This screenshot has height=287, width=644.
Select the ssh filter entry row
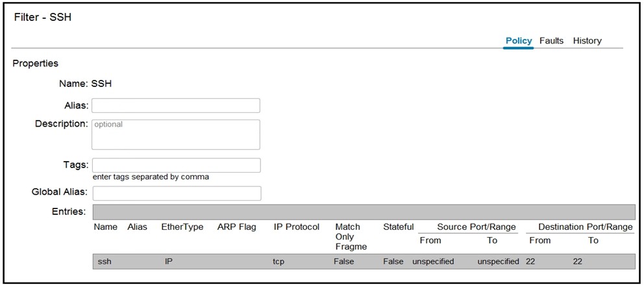point(364,262)
